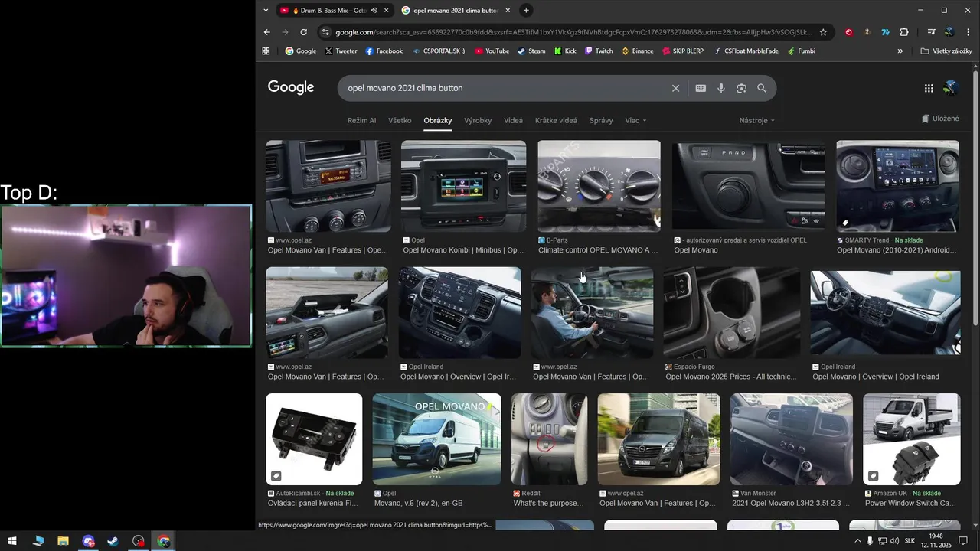980x551 pixels.
Task: Close the Drum & Bass Mix tab
Action: click(x=386, y=11)
